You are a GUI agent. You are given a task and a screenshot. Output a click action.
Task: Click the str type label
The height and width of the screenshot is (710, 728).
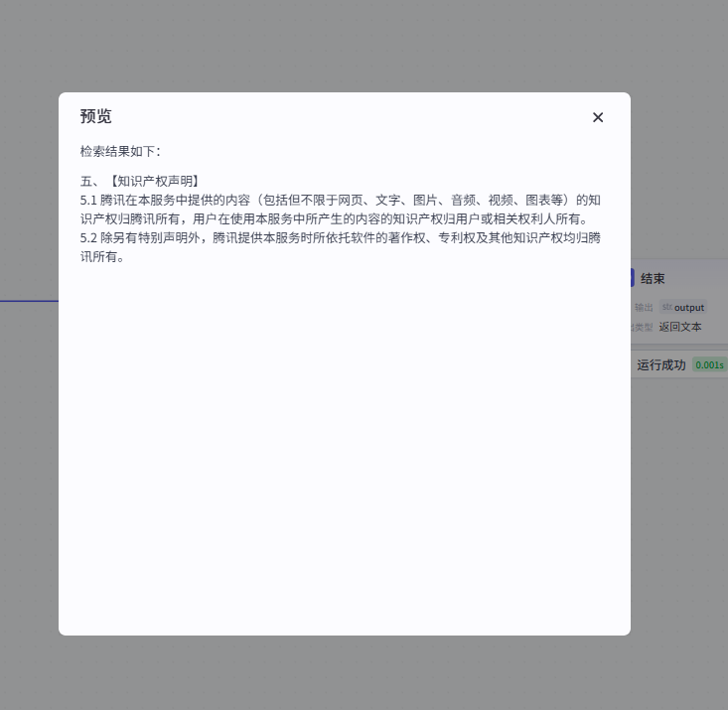(x=666, y=307)
